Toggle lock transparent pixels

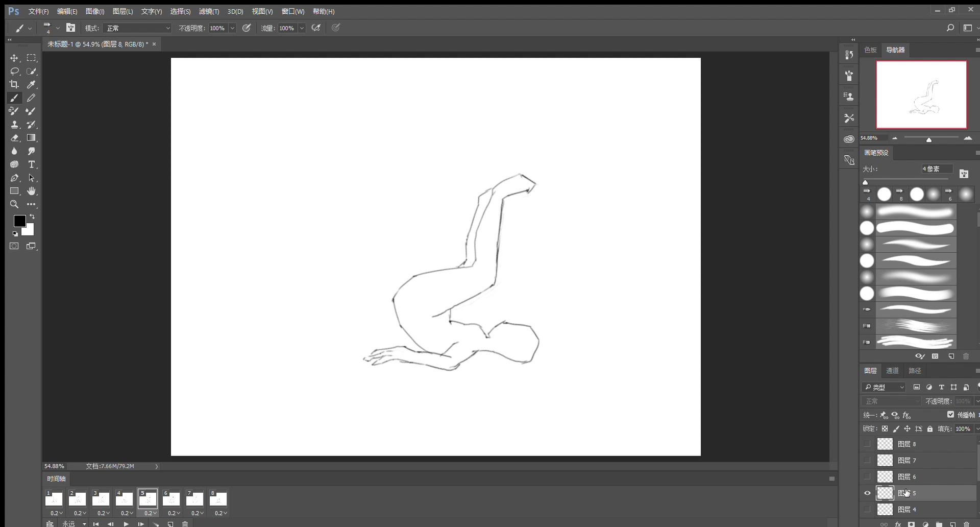click(885, 429)
